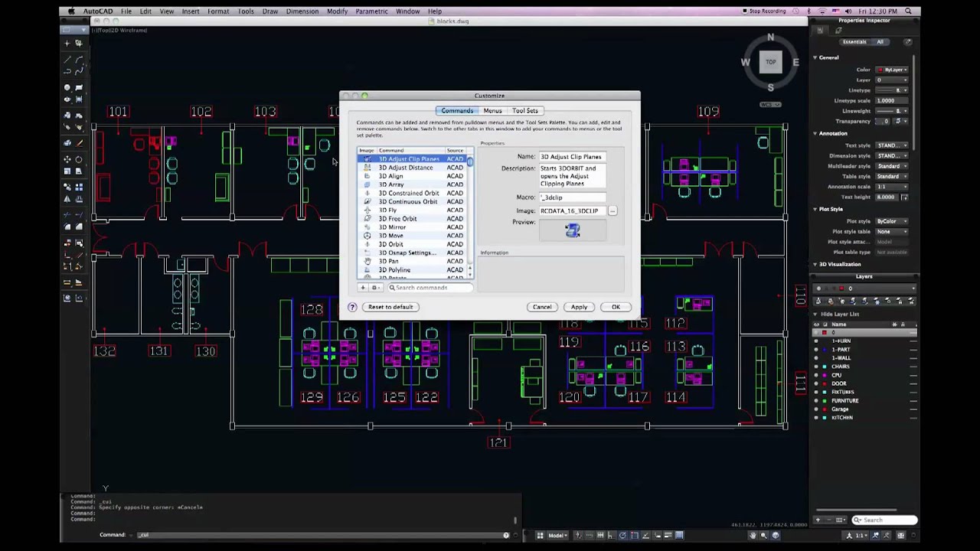Click the FURNITURE layer color swatch
Viewport: 980px width, 551px height.
pos(825,400)
